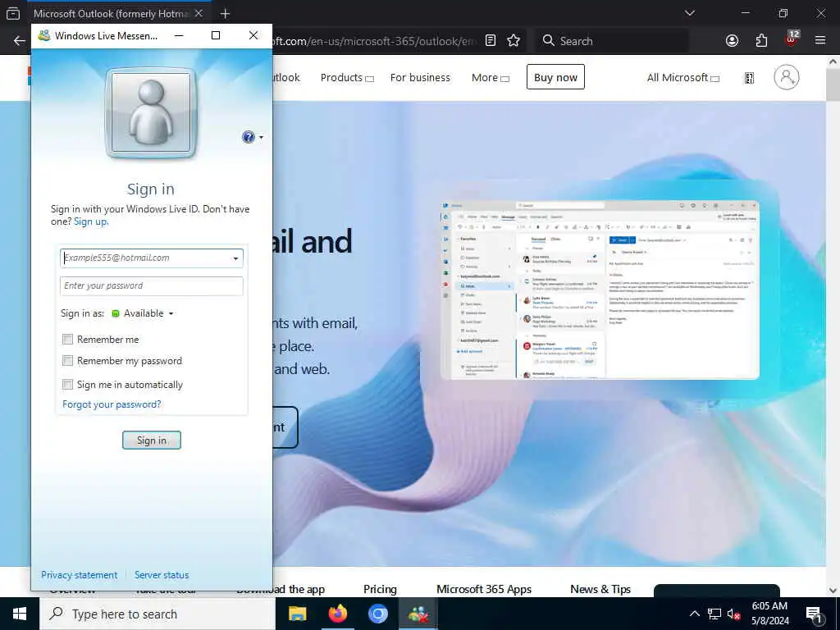This screenshot has width=840, height=630.
Task: Go to Pricing section tab
Action: (380, 589)
